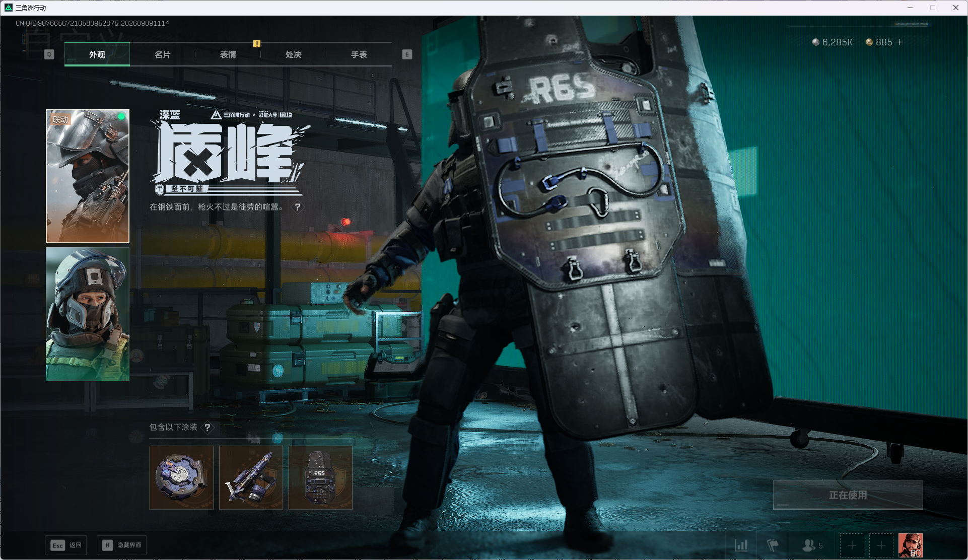Click the E key next-tab icon
This screenshot has width=968, height=560.
[407, 54]
